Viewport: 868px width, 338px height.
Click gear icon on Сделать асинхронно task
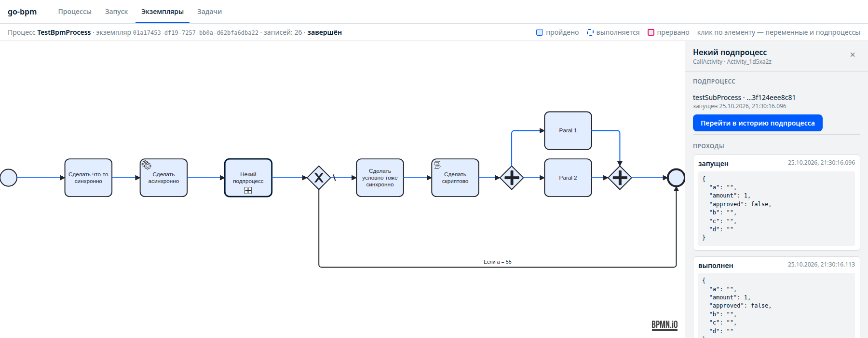click(147, 165)
